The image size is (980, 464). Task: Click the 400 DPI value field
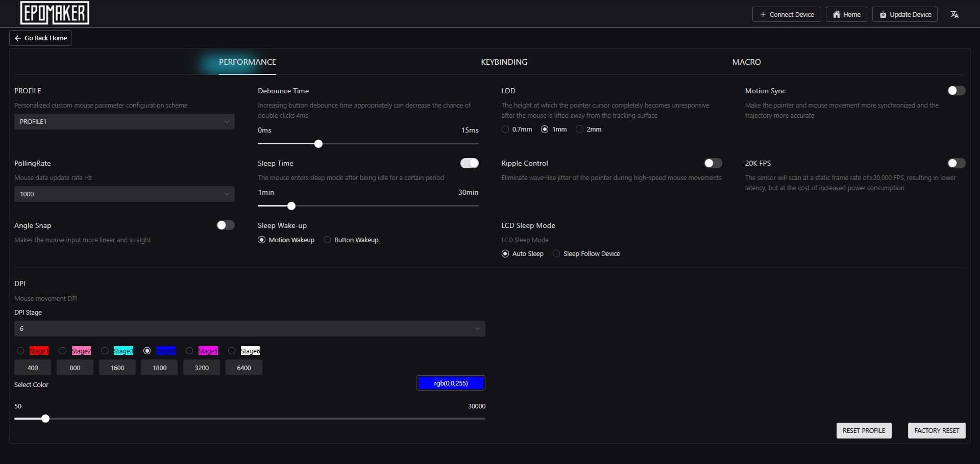coord(33,368)
